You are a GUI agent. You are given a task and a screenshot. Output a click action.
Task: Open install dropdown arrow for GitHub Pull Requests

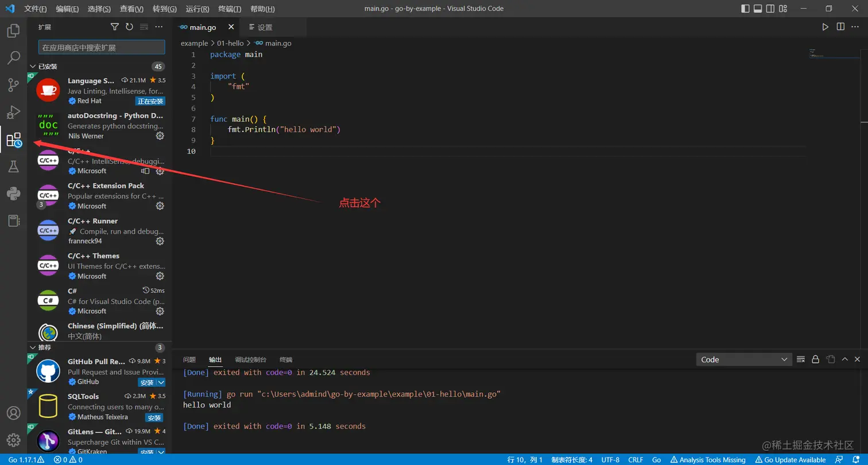click(161, 382)
